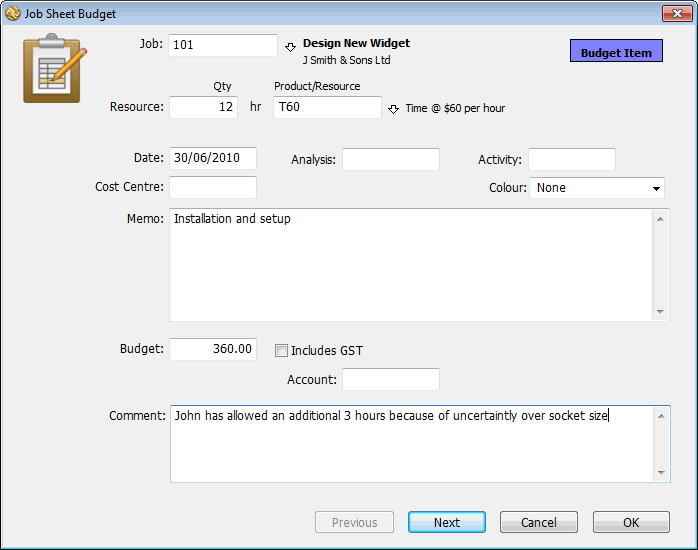Open the Colour dropdown showing None
The image size is (698, 550).
pyautogui.click(x=597, y=188)
